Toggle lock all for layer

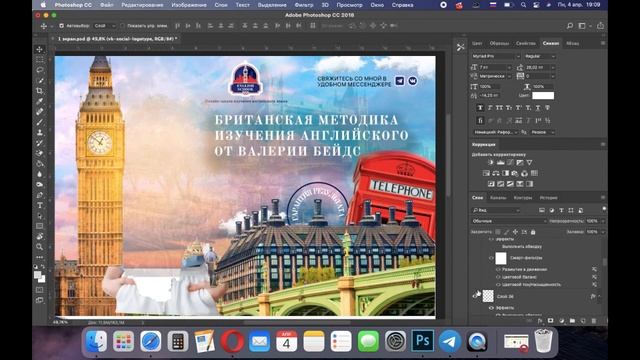coord(533,232)
